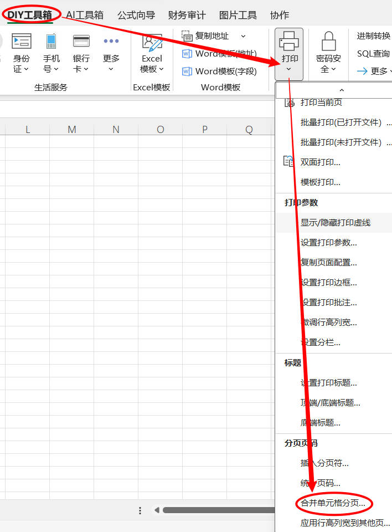Click the 复制地址 copy address icon
The image size is (392, 532).
pyautogui.click(x=187, y=36)
